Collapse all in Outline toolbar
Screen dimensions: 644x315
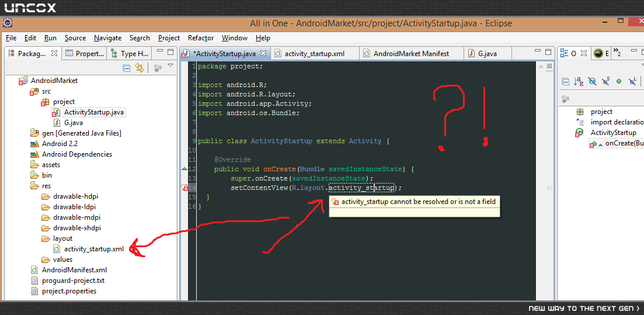point(566,81)
